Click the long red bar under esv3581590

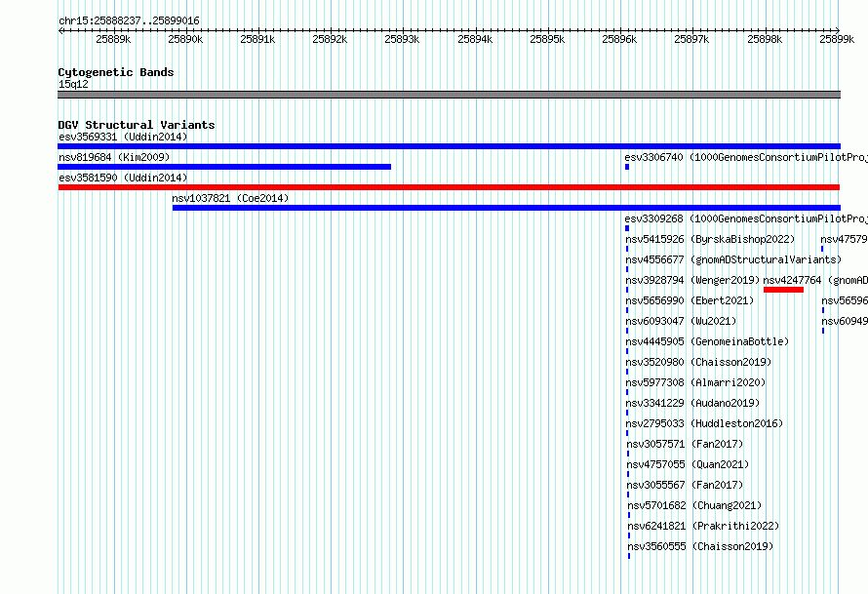tap(449, 187)
